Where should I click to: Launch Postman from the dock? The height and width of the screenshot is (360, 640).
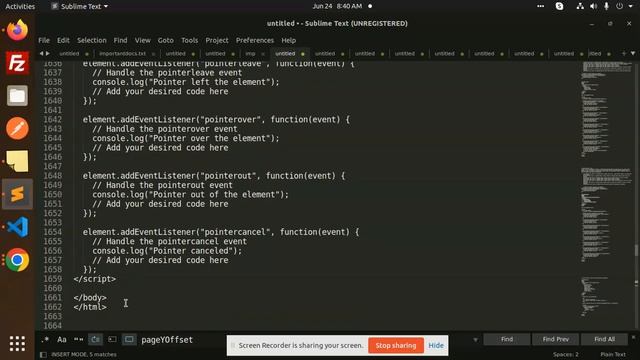pos(17,129)
